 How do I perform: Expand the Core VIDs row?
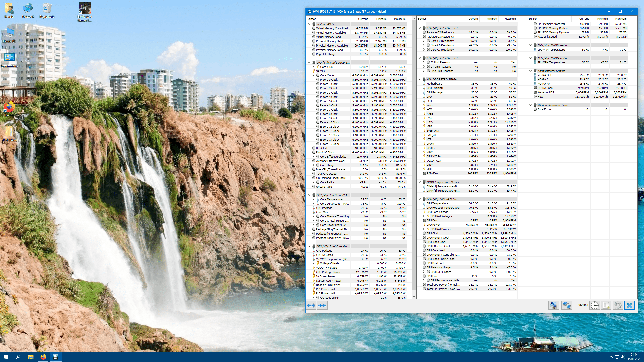pos(313,67)
